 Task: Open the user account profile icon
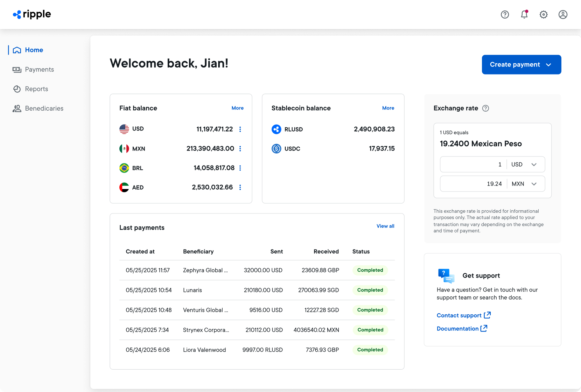click(x=563, y=14)
